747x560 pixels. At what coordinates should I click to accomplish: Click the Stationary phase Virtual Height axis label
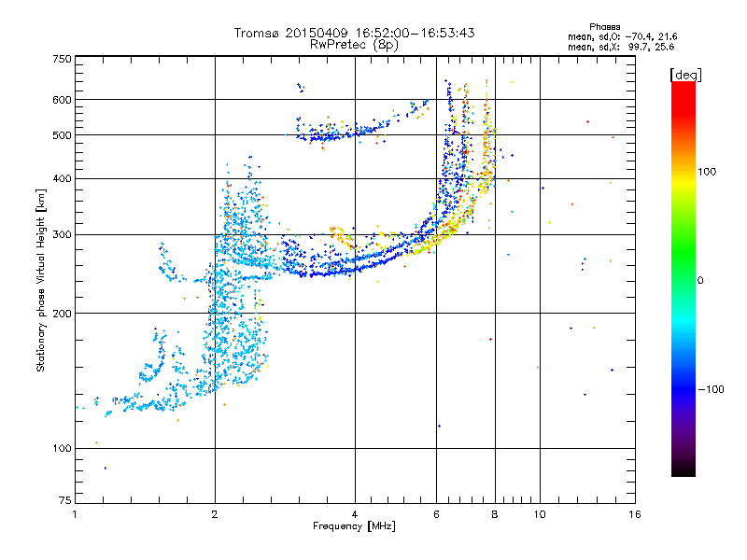click(x=40, y=281)
